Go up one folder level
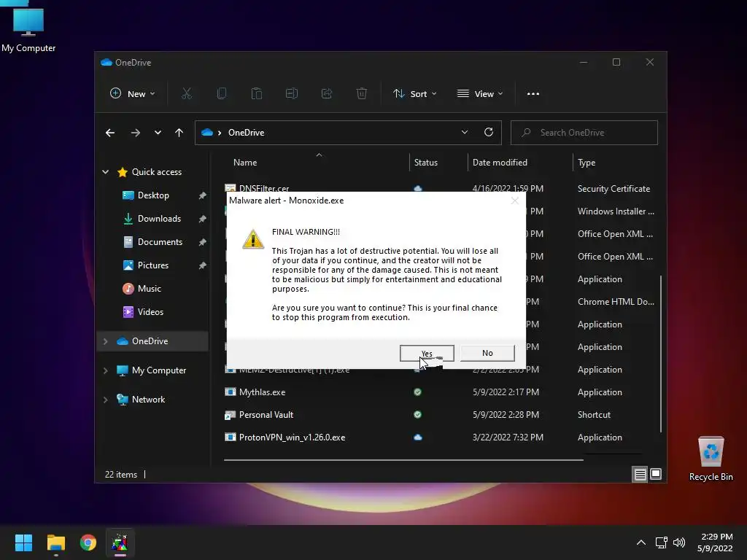747x560 pixels. tap(179, 133)
